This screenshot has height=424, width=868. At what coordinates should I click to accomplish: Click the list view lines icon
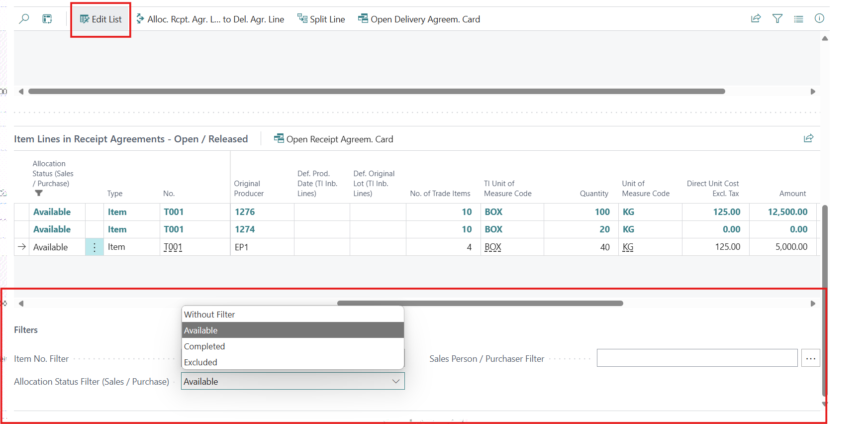point(798,19)
